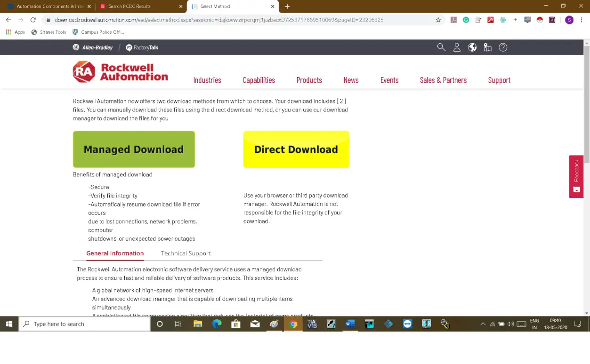590x364 pixels.
Task: Click the Microsoft Edge taskbar icon
Action: pyautogui.click(x=217, y=324)
